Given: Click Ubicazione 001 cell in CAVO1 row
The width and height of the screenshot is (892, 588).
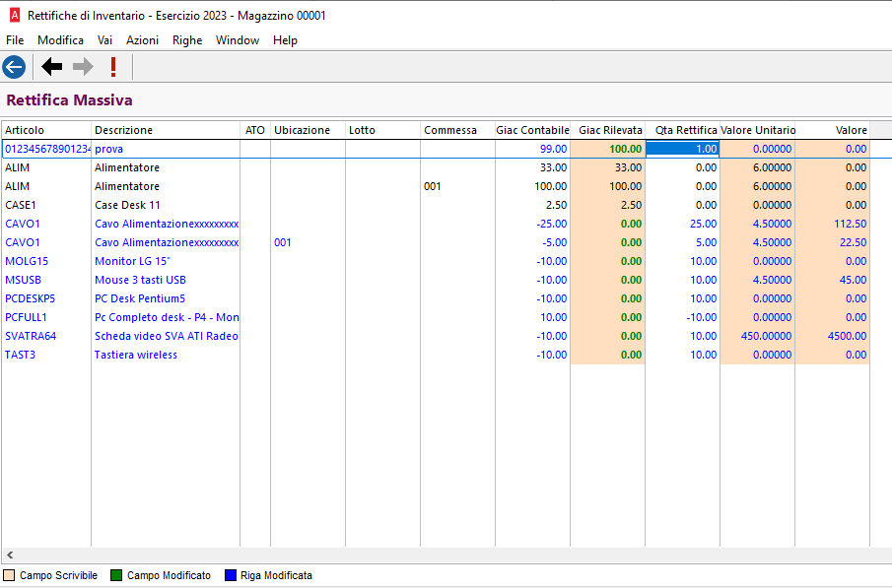Looking at the screenshot, I should tap(308, 243).
